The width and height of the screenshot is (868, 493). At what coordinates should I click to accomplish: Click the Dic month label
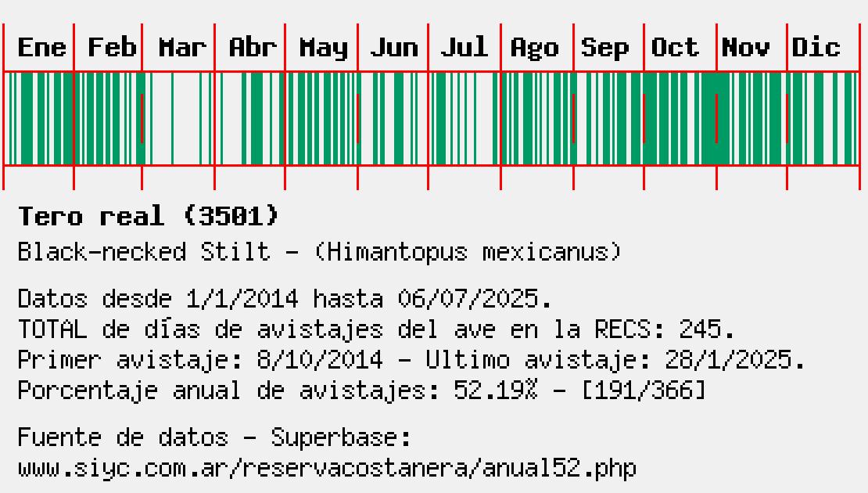tap(816, 48)
